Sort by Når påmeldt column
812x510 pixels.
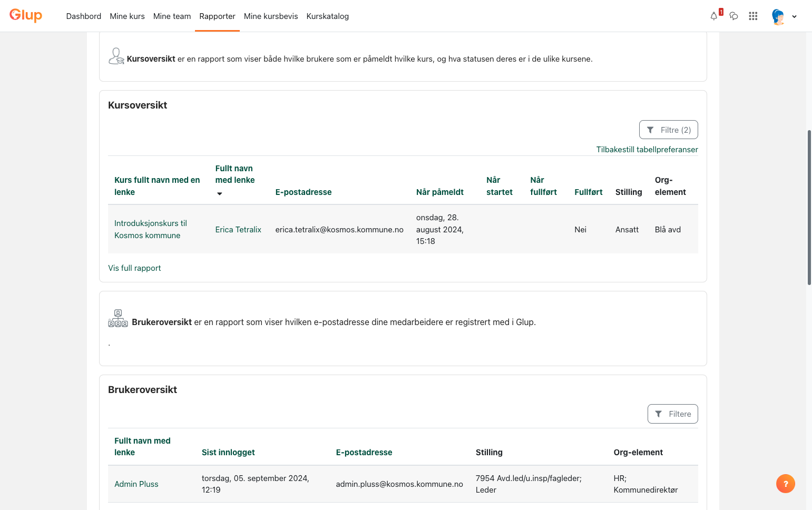[x=440, y=192]
